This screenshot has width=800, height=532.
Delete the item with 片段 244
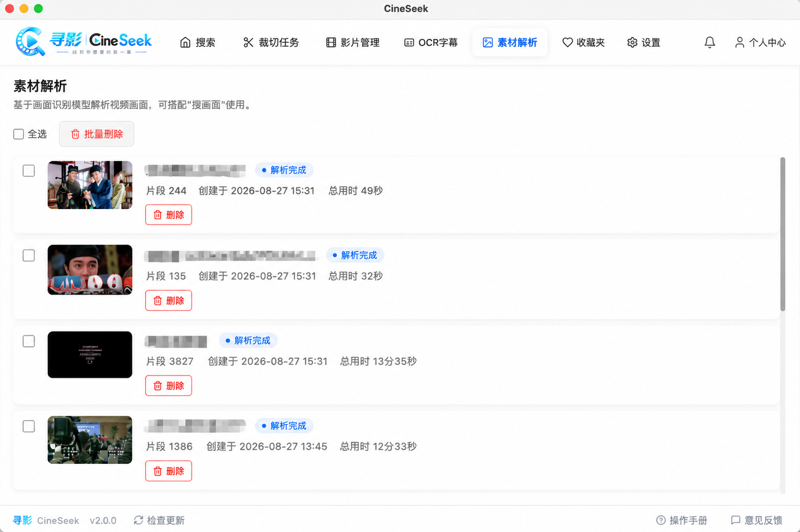coord(169,215)
